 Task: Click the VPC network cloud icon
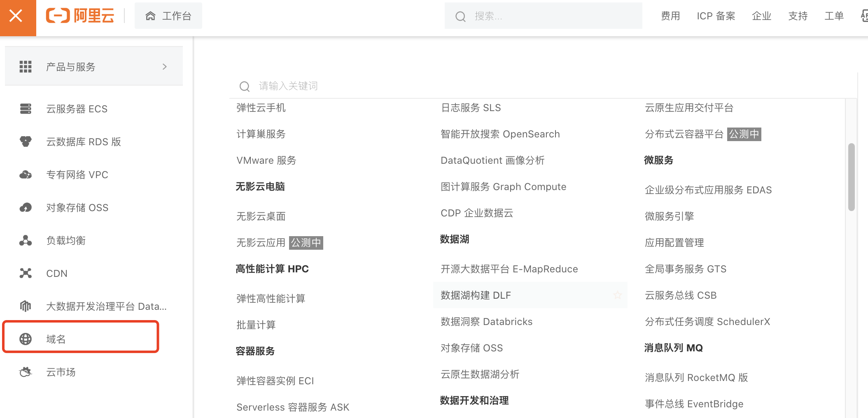pyautogui.click(x=26, y=174)
